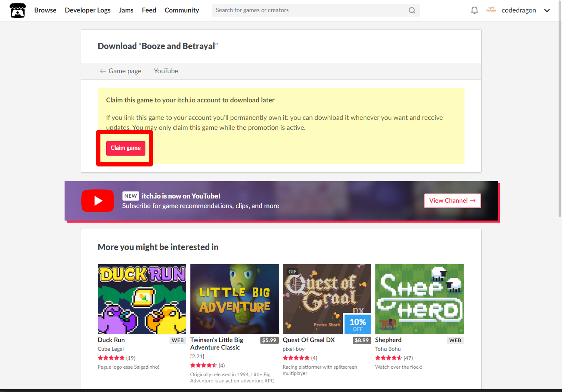This screenshot has width=562, height=392.
Task: Click the red YouTube play icon
Action: [x=97, y=201]
